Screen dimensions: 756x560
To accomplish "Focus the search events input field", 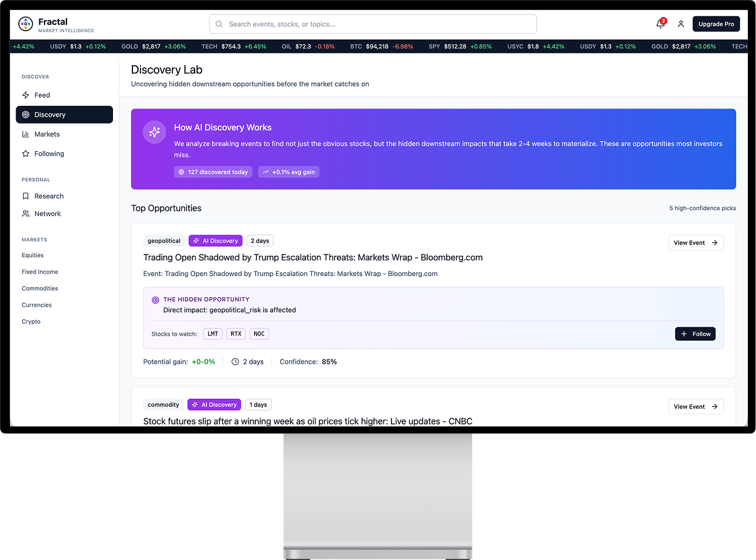I will (373, 24).
